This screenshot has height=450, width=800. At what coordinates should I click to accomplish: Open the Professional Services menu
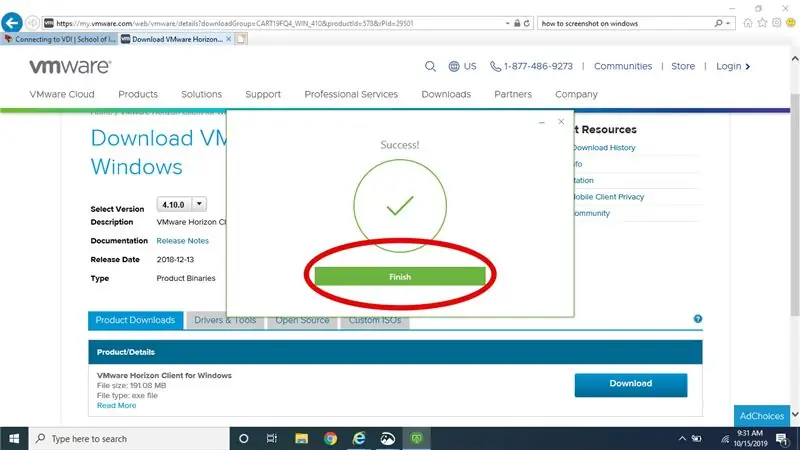351,94
